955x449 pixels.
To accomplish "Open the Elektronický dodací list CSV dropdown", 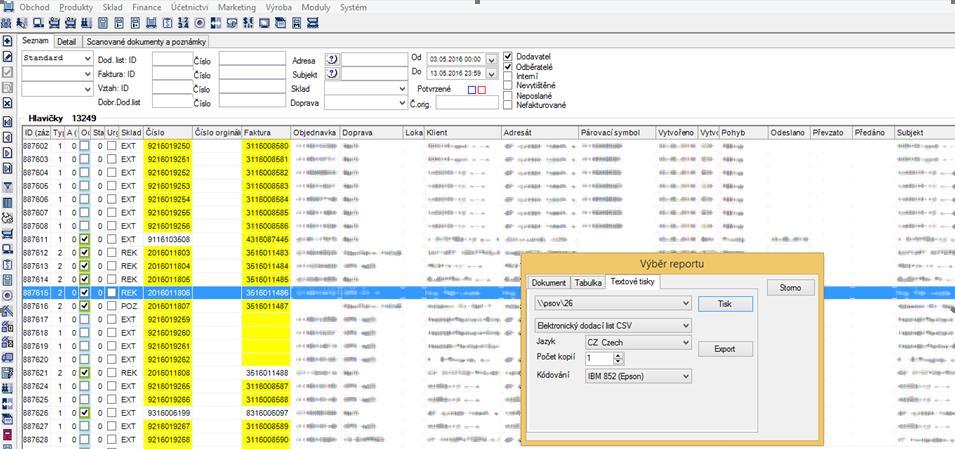I will pyautogui.click(x=686, y=325).
